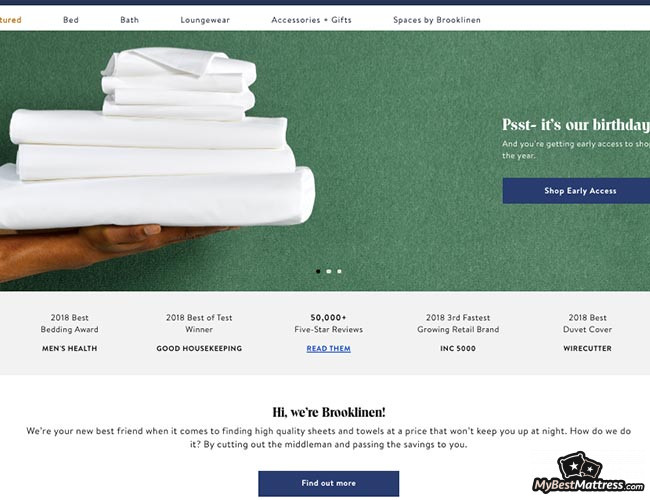
Task: Select the first carousel dot indicator
Action: (318, 271)
